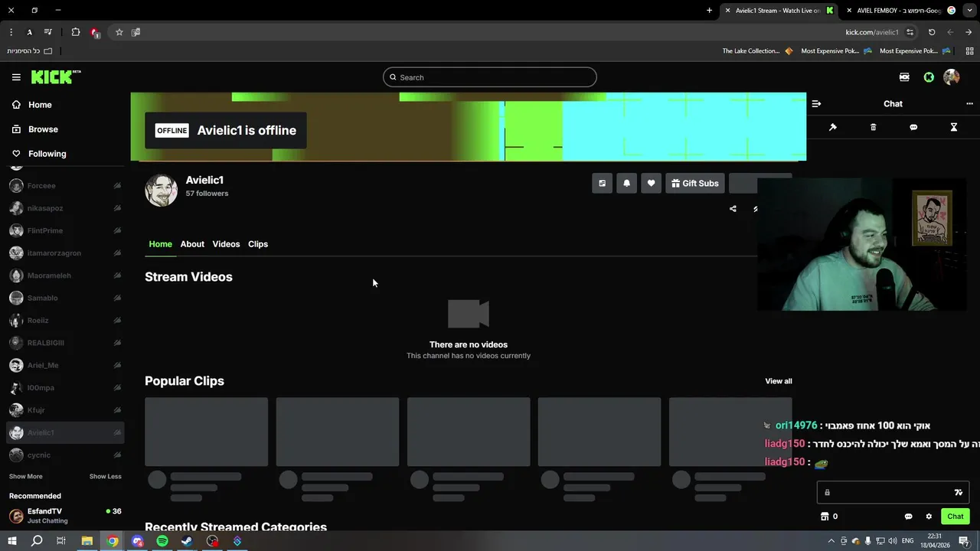Open itamarorzagron channel in sidebar

coord(65,253)
